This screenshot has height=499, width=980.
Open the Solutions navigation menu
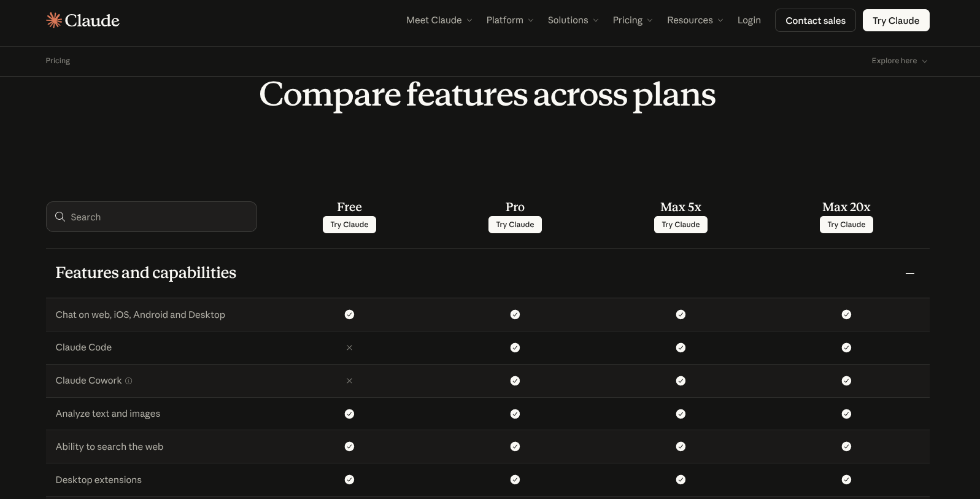573,20
